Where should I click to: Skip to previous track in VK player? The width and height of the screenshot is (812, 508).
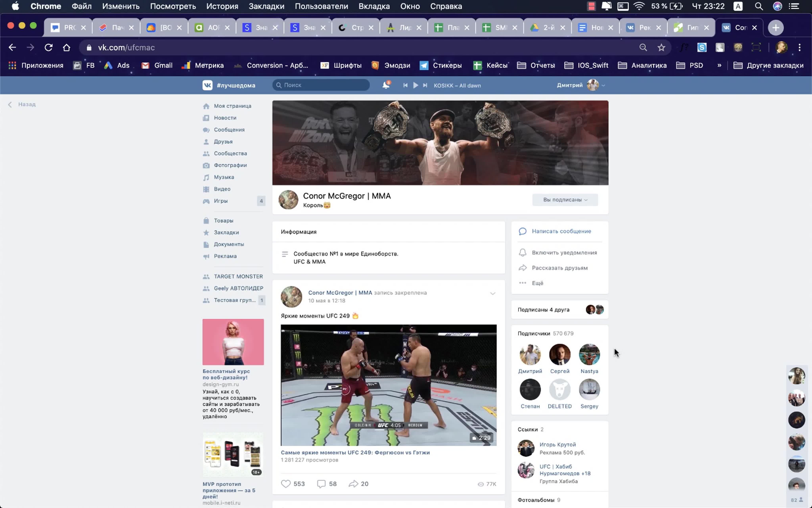click(x=405, y=85)
